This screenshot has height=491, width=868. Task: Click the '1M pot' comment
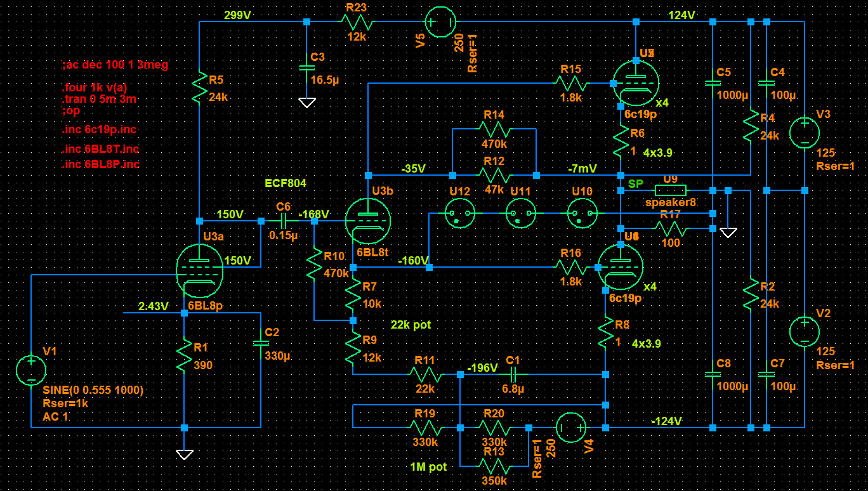coord(428,467)
